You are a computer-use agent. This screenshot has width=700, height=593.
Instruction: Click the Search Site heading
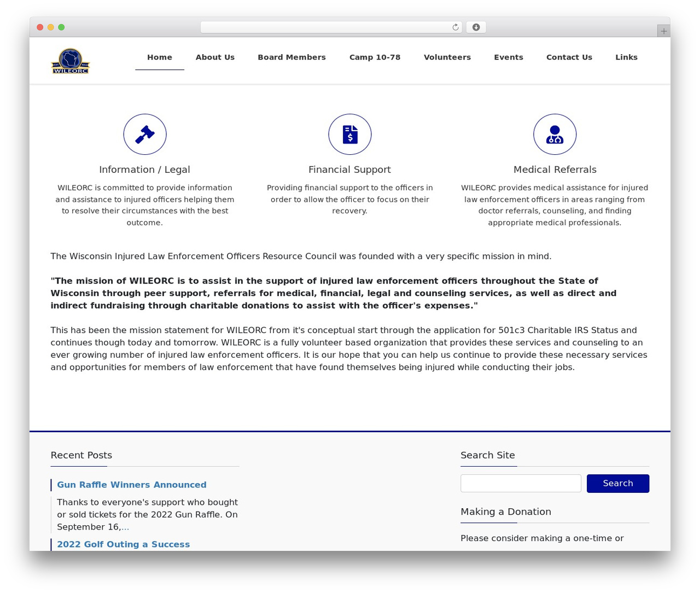point(488,455)
